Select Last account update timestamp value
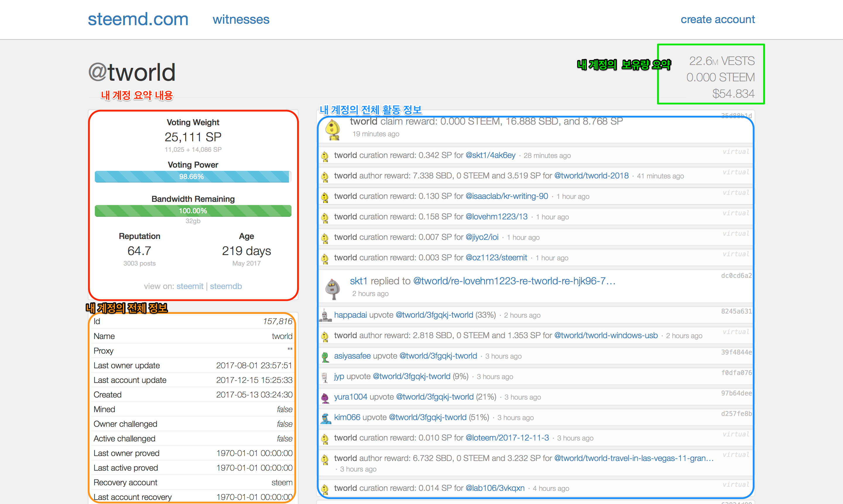Screen dimensions: 843x504 tap(254, 380)
